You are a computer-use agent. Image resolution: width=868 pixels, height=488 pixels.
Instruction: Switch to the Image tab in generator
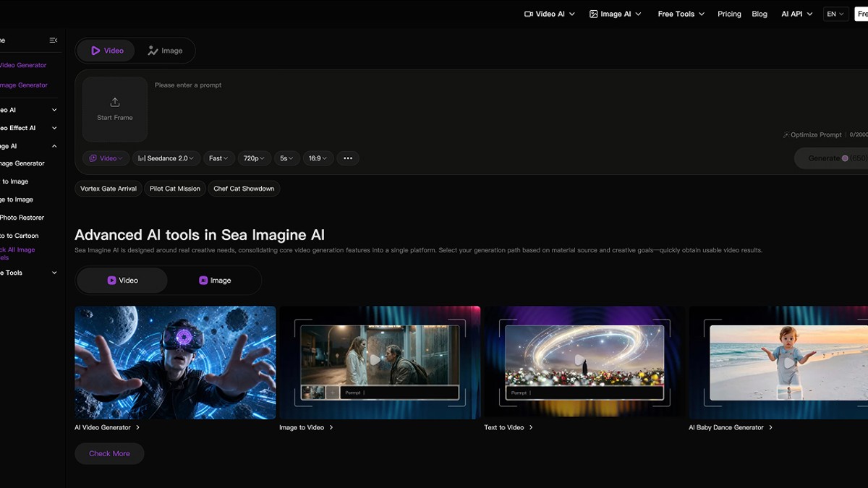[x=165, y=51]
